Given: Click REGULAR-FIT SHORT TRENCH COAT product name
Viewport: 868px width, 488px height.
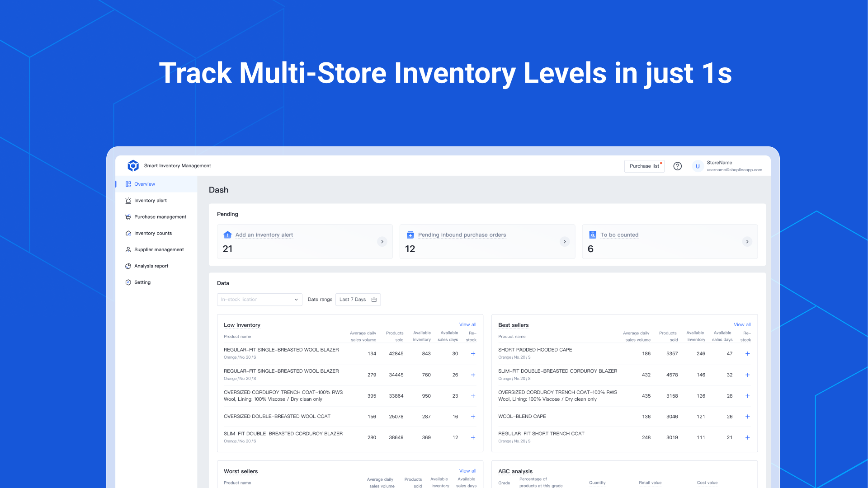Looking at the screenshot, I should [541, 434].
